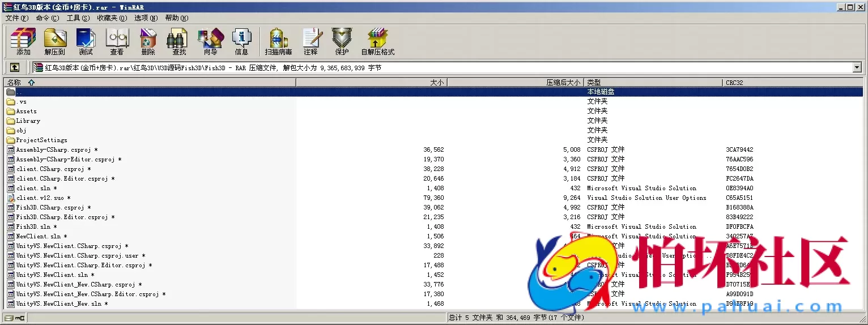
Task: Sort by 类型 column header
Action: [x=654, y=83]
